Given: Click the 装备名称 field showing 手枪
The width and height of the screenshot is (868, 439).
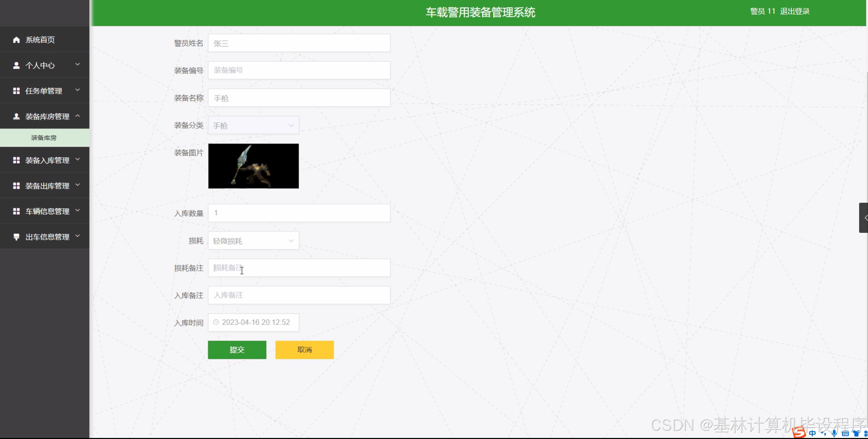Looking at the screenshot, I should click(299, 98).
